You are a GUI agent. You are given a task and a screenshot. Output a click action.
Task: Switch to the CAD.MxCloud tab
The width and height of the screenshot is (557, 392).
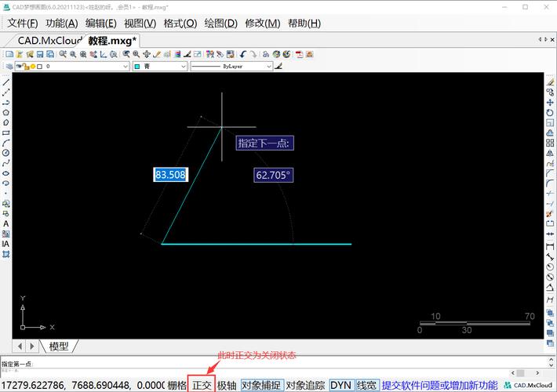(x=49, y=41)
